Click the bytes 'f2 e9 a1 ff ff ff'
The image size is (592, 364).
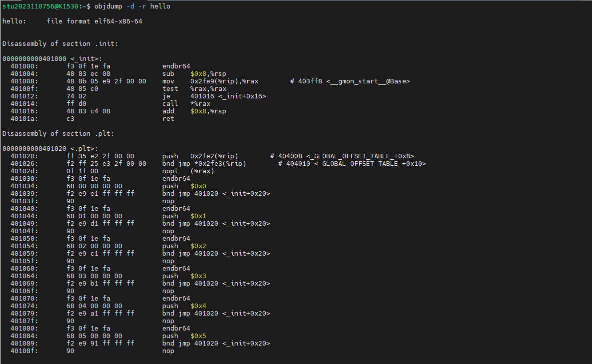(x=100, y=314)
